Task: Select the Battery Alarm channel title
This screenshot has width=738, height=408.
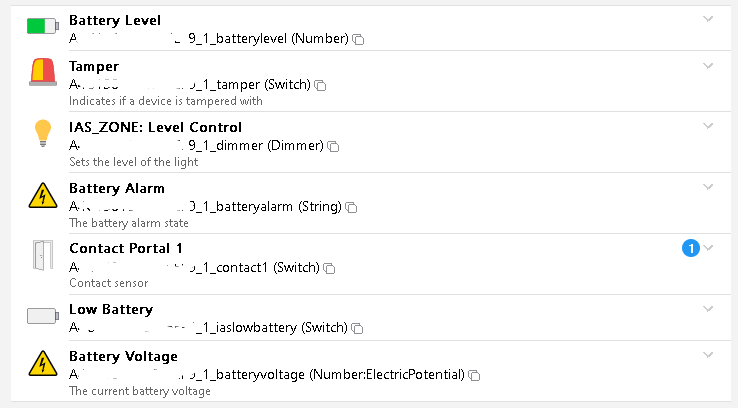Action: tap(117, 188)
